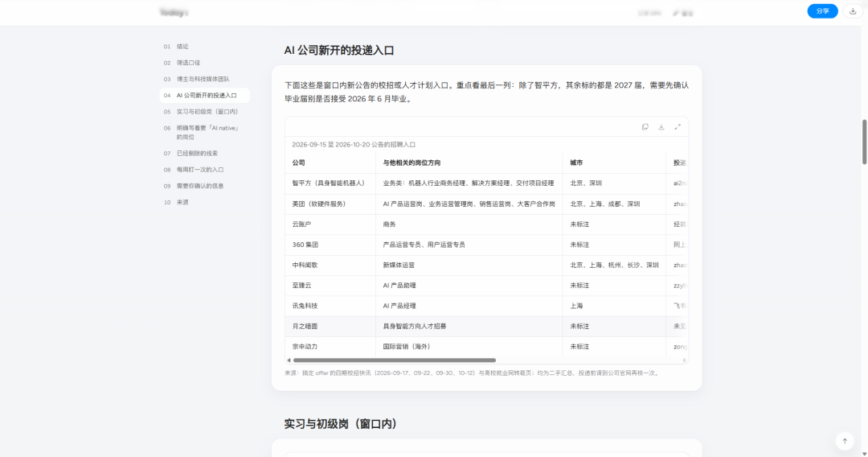
Task: Click the 月之暗面 company cell
Action: click(x=330, y=327)
